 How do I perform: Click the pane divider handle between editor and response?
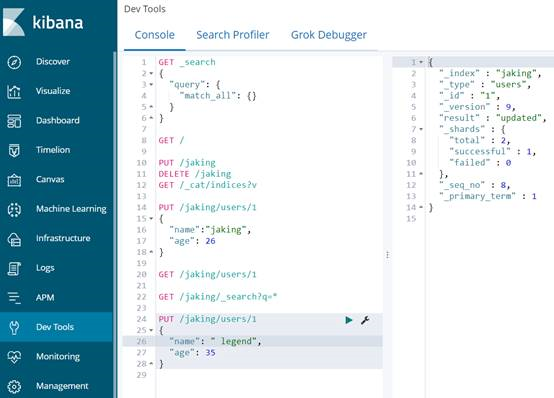click(x=388, y=255)
